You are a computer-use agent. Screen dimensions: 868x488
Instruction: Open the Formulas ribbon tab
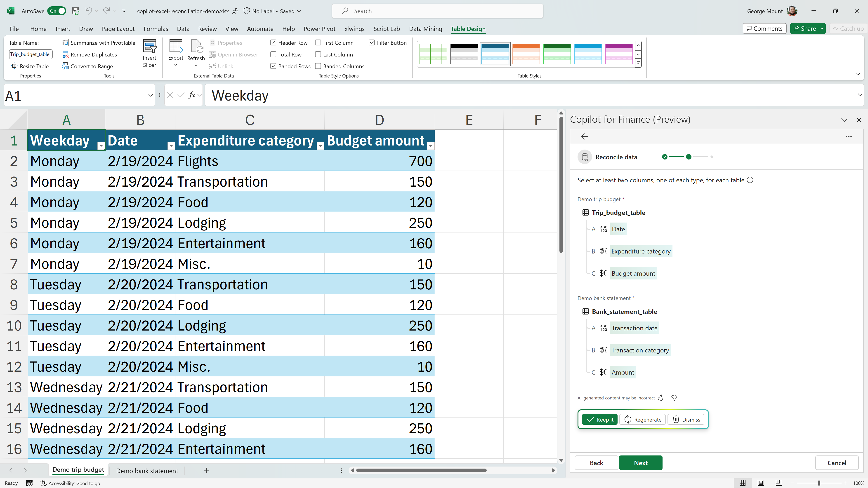point(156,29)
